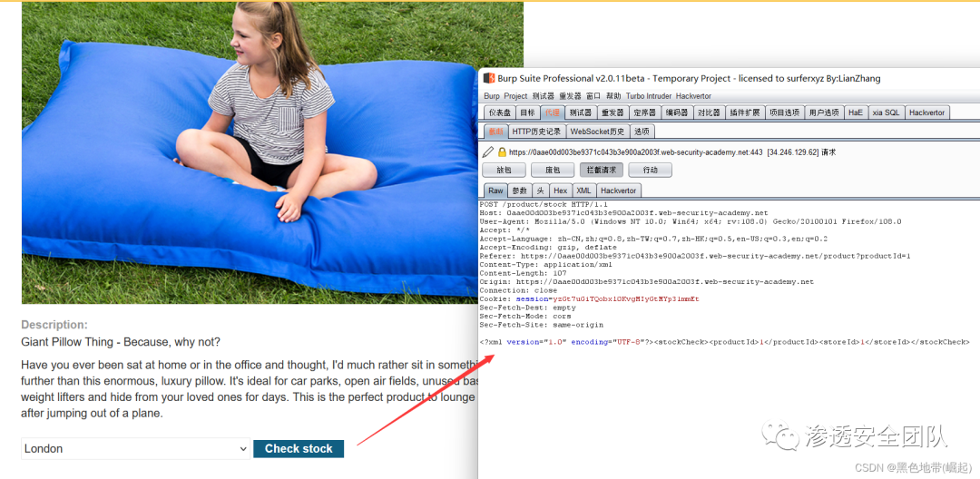Open the Turbo Intruder menu

click(x=648, y=96)
